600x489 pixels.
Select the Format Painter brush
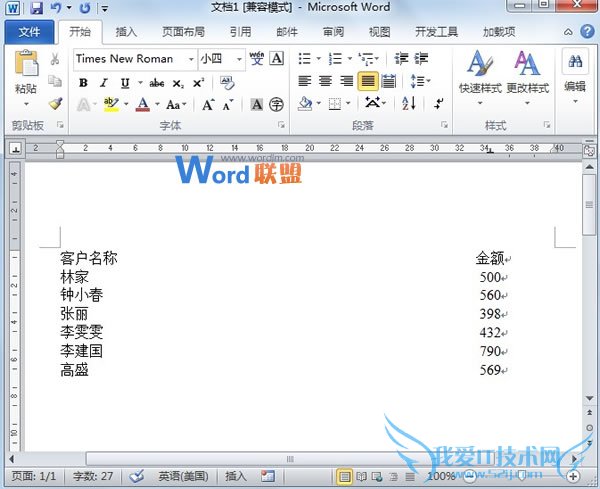(x=55, y=103)
